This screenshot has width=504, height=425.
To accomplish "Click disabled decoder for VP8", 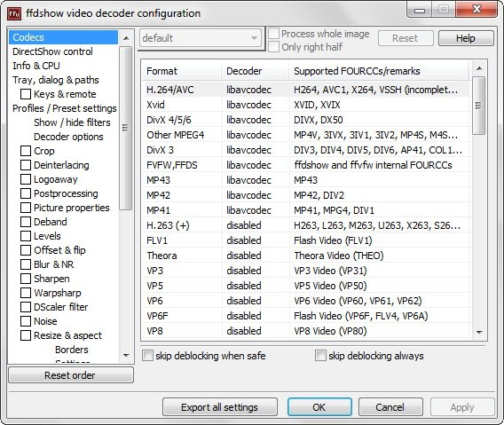I will pyautogui.click(x=244, y=331).
